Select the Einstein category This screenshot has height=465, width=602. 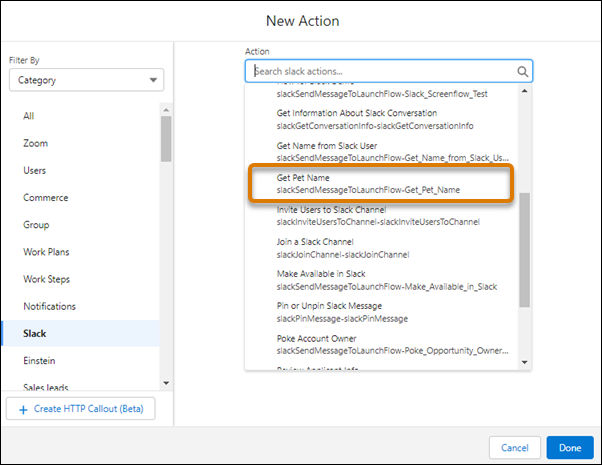point(80,361)
